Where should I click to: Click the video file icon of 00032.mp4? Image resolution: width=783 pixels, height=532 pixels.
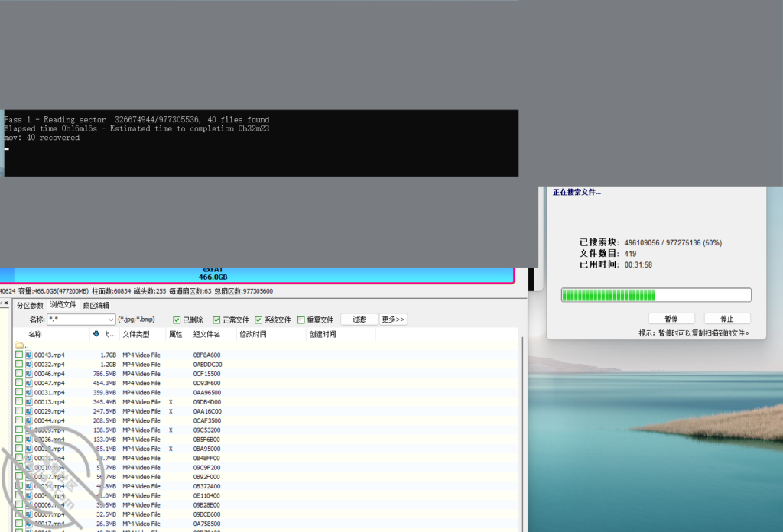(29, 365)
